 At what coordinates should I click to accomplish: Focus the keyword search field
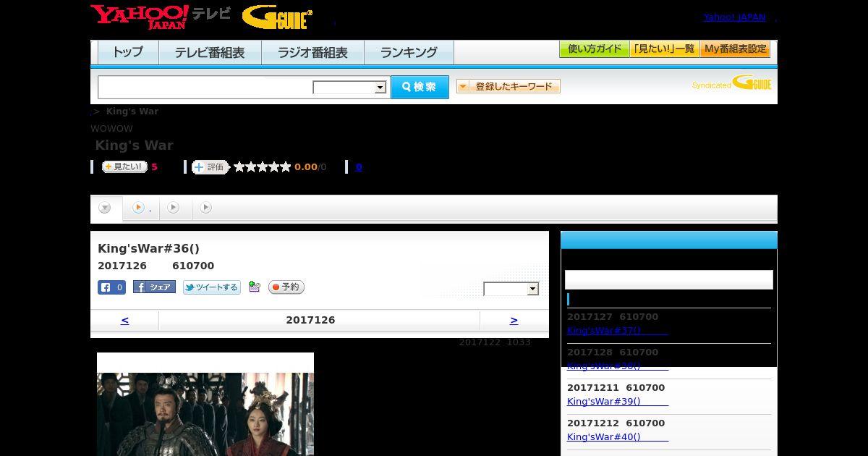coord(205,87)
